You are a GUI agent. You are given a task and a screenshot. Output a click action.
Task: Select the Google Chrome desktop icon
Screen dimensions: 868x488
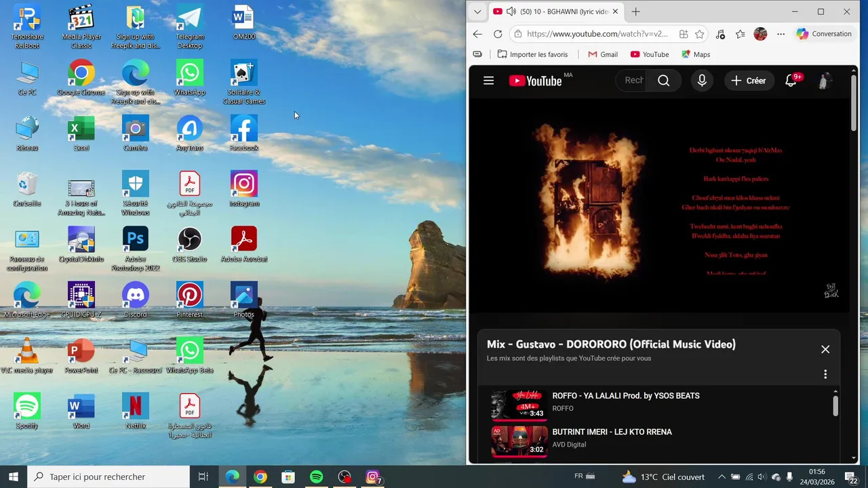81,78
